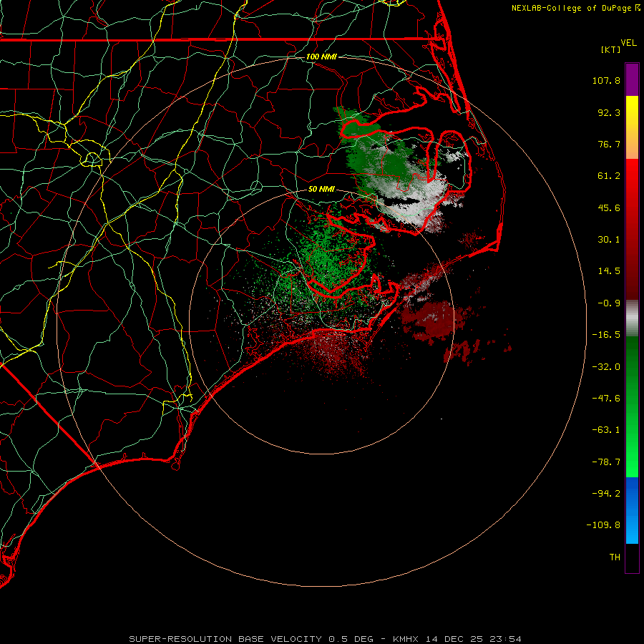Select the -32.0 velocity scale value
Screen dimensions: 644x644
606,367
